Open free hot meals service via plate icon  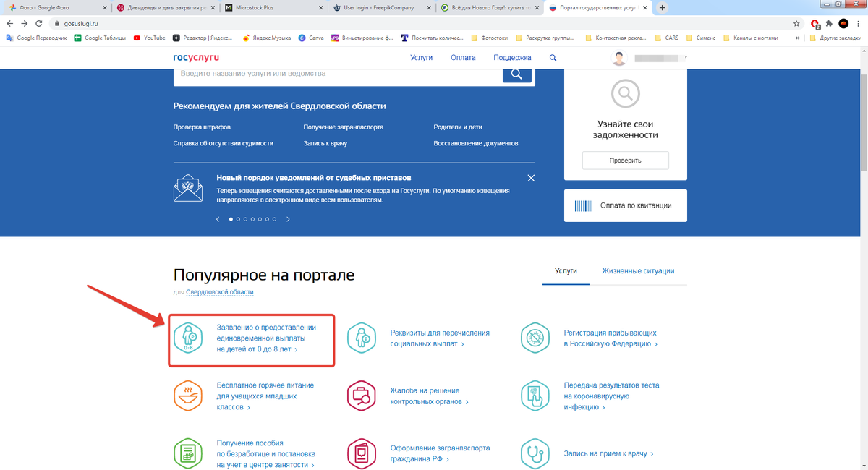pos(188,396)
